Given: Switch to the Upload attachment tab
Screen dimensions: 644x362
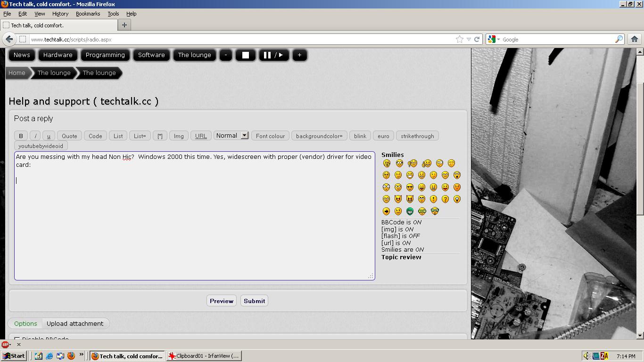Looking at the screenshot, I should point(75,323).
